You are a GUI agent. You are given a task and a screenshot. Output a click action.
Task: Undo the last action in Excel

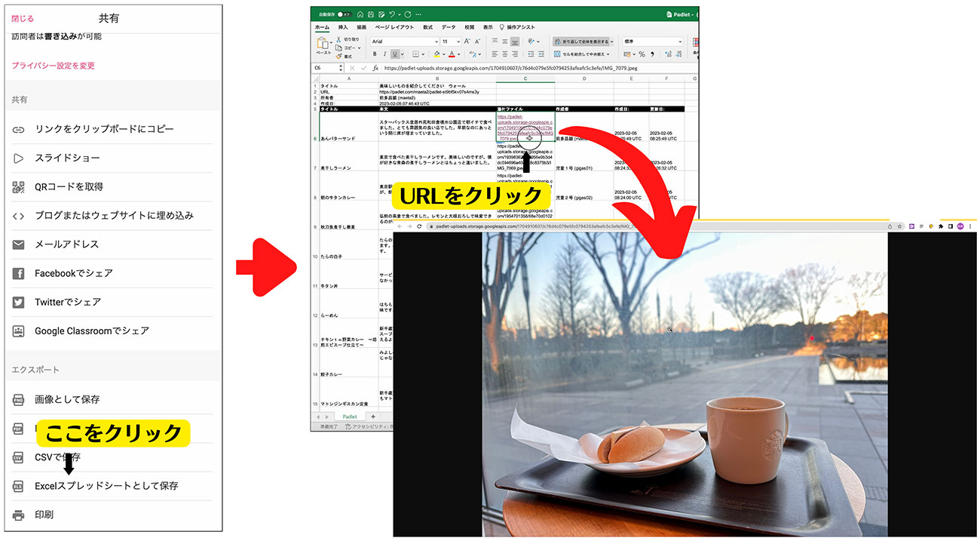(x=392, y=14)
